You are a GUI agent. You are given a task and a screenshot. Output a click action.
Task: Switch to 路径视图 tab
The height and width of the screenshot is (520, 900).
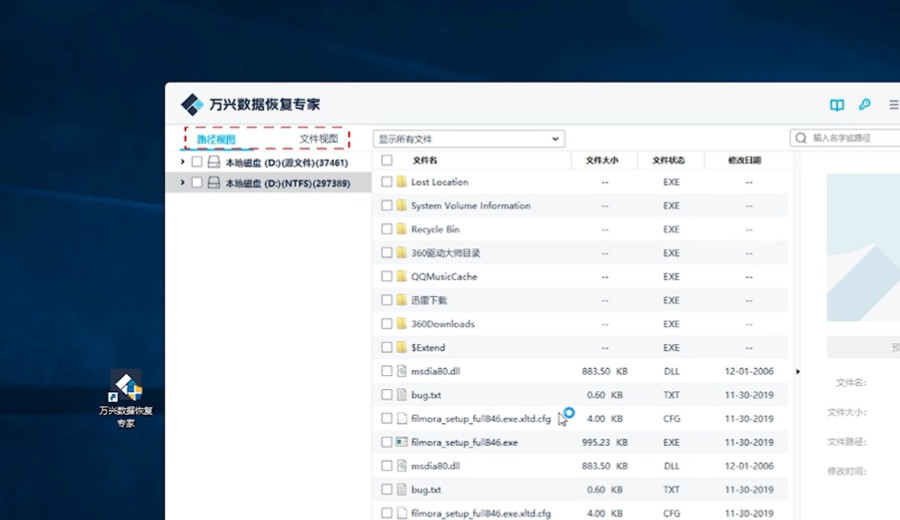(x=216, y=139)
